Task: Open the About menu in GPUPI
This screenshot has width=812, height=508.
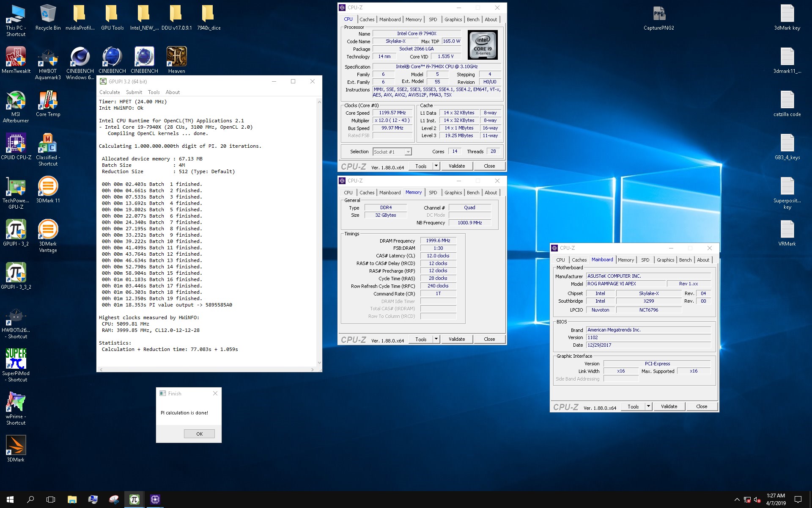Action: point(173,92)
